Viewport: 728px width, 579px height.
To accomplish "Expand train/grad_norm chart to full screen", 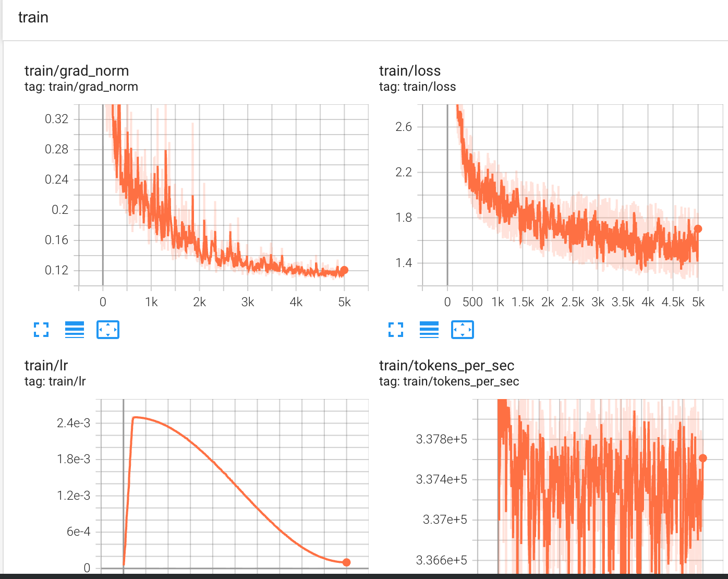I will (x=41, y=329).
